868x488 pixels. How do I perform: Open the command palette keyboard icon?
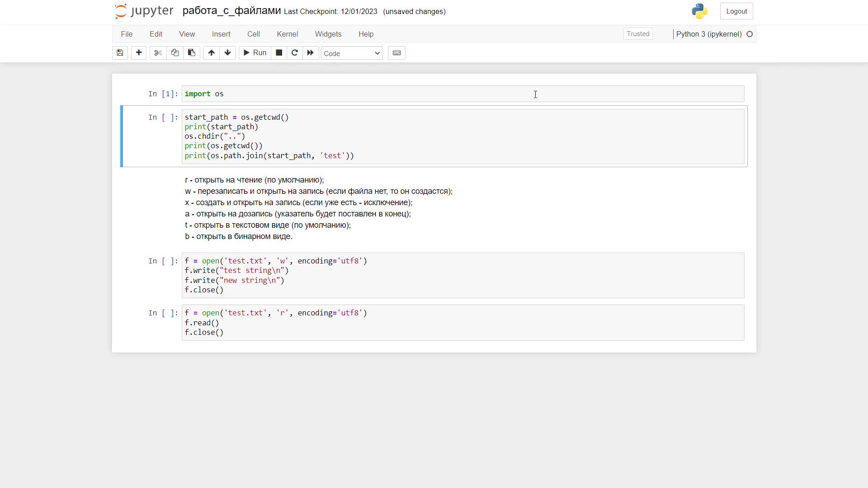[396, 53]
